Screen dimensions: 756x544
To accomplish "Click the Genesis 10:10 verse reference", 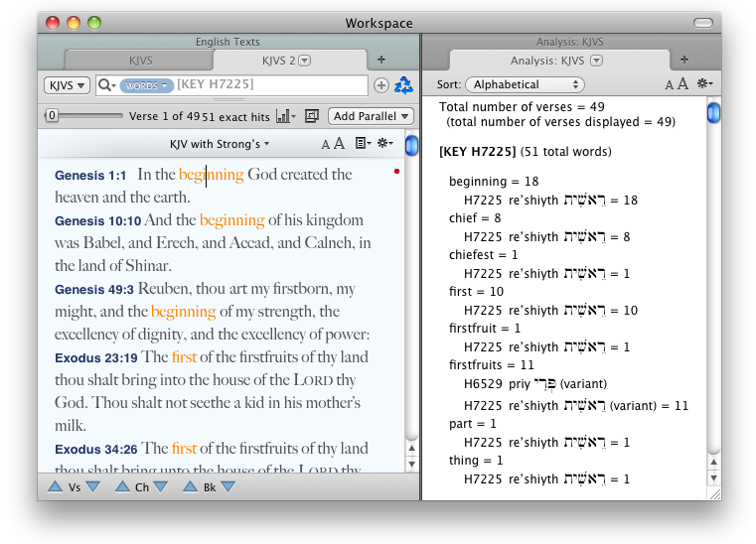I will [97, 221].
